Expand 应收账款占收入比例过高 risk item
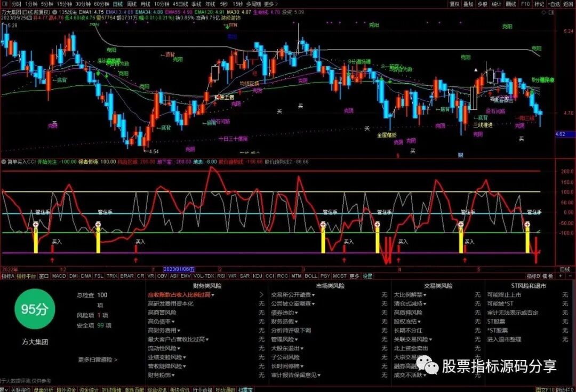The width and height of the screenshot is (576, 392). point(181,294)
